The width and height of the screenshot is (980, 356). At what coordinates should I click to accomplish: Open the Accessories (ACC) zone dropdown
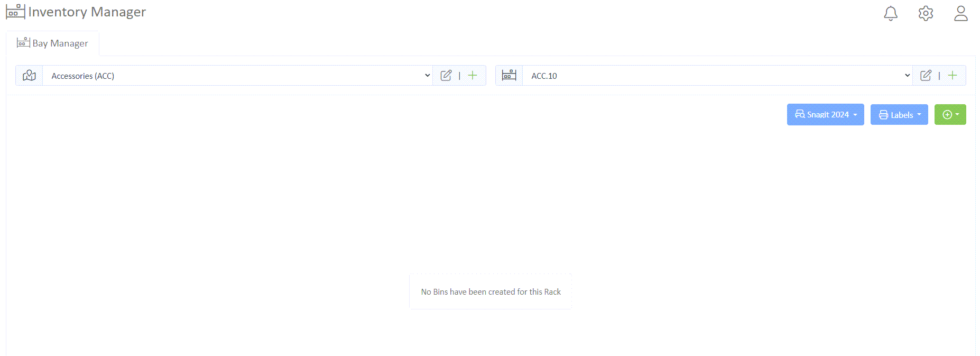click(237, 76)
